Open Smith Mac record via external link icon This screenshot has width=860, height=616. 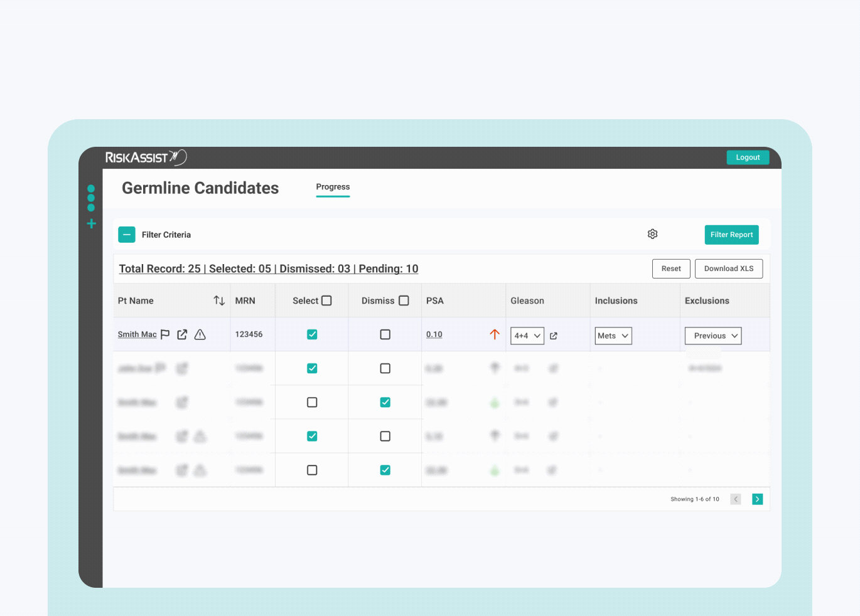182,334
